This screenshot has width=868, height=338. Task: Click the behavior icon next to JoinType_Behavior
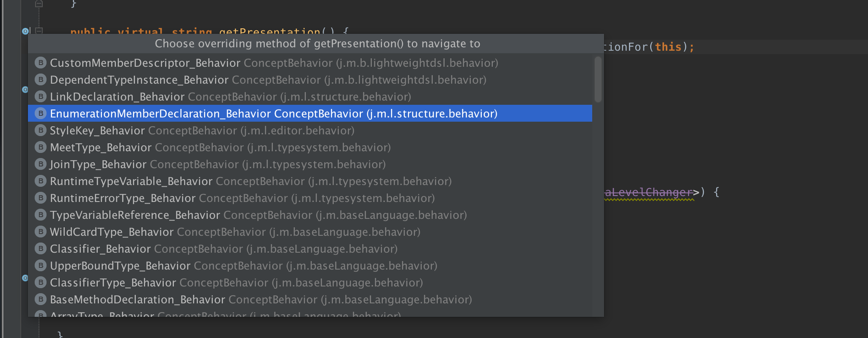40,164
